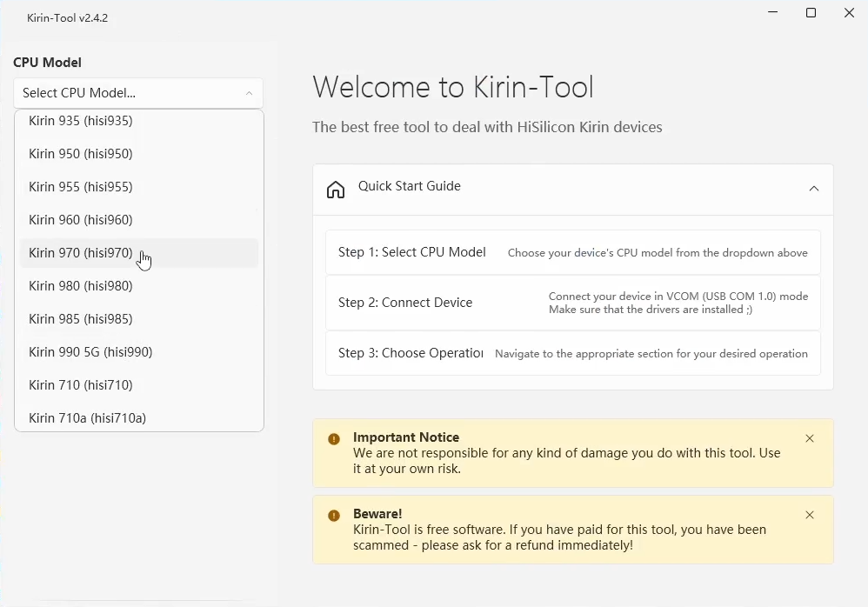Click Step 2: Connect Device row

(573, 303)
